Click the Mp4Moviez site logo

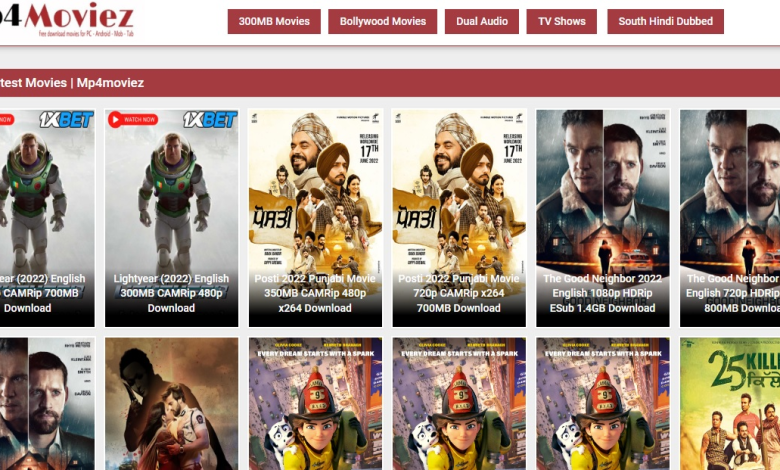(x=67, y=20)
